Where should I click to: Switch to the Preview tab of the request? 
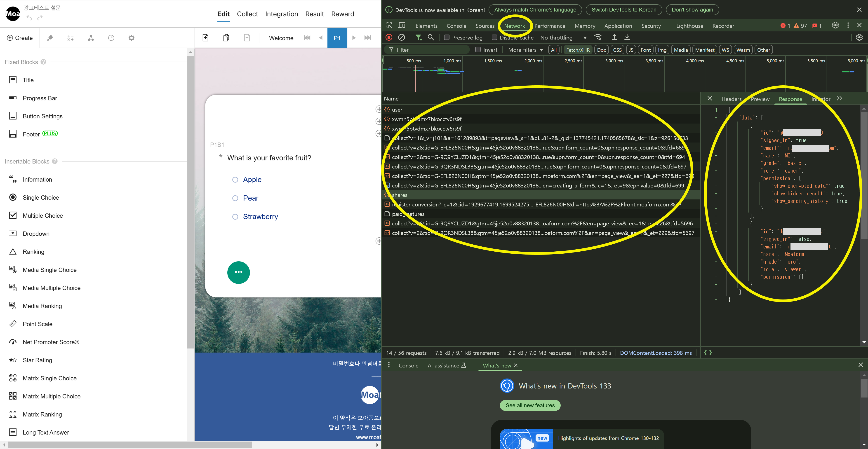760,99
